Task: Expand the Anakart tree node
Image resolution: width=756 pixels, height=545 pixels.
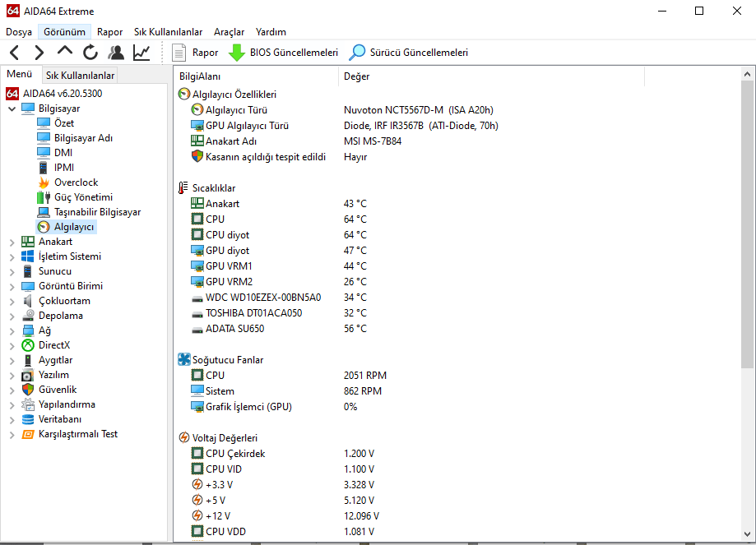Action: 12,242
